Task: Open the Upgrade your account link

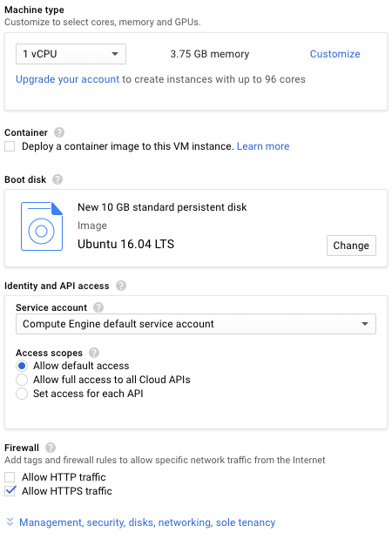Action: point(68,79)
